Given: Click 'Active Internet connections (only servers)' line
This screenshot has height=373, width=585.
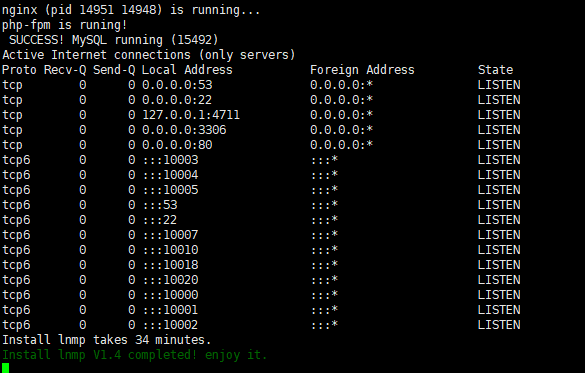Looking at the screenshot, I should [x=148, y=55].
